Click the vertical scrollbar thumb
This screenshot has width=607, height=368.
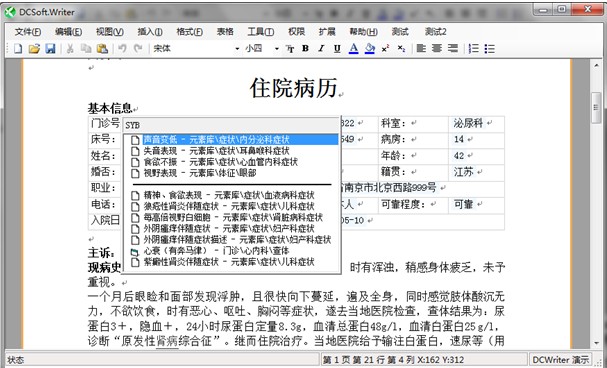pos(596,108)
